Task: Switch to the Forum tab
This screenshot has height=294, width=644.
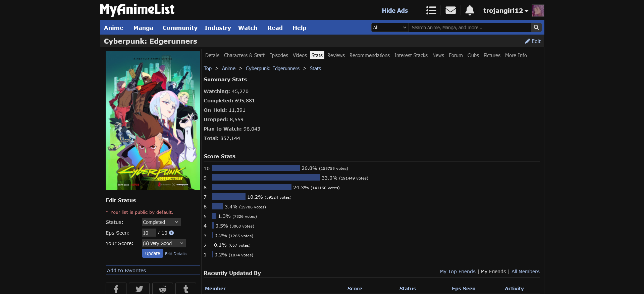Action: [455, 55]
